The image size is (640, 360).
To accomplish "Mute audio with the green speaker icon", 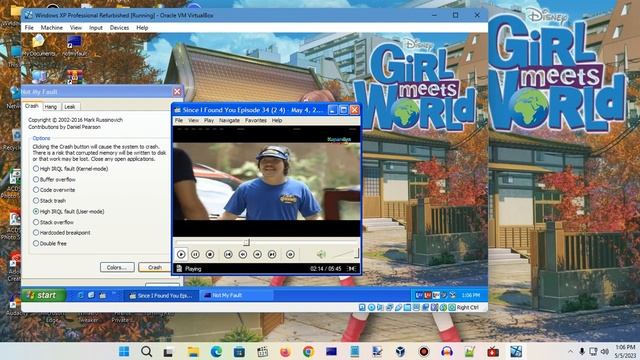I will click(321, 254).
